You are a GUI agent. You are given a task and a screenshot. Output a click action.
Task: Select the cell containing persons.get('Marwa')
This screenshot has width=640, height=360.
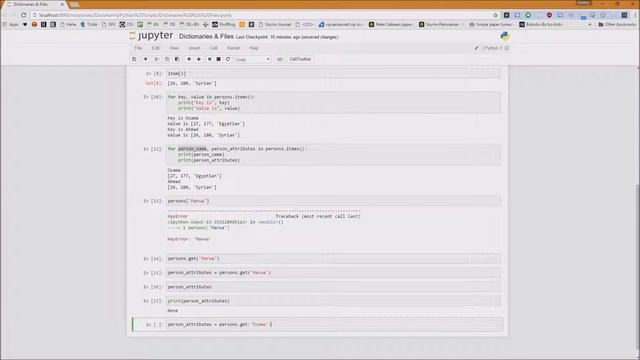click(x=333, y=259)
